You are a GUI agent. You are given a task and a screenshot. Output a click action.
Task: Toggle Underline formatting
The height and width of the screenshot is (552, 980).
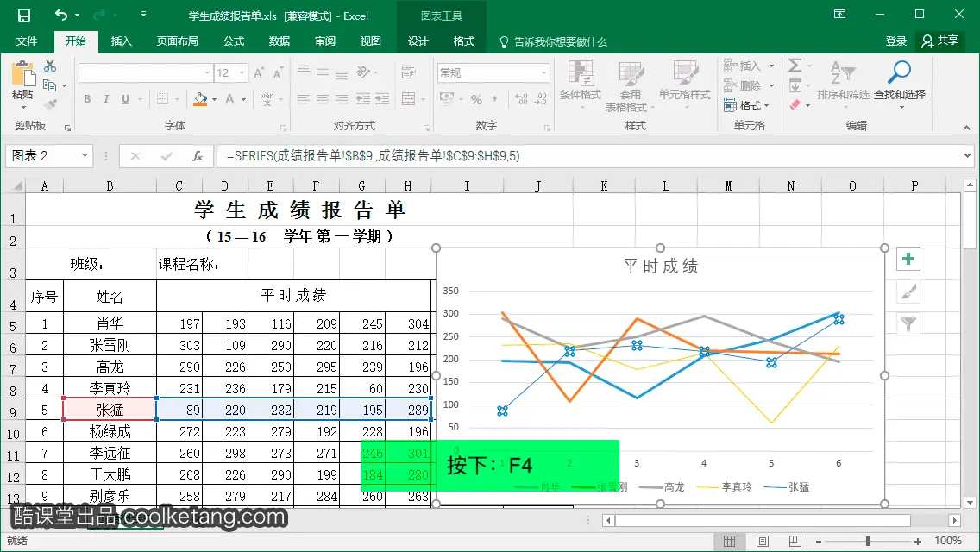[x=125, y=99]
